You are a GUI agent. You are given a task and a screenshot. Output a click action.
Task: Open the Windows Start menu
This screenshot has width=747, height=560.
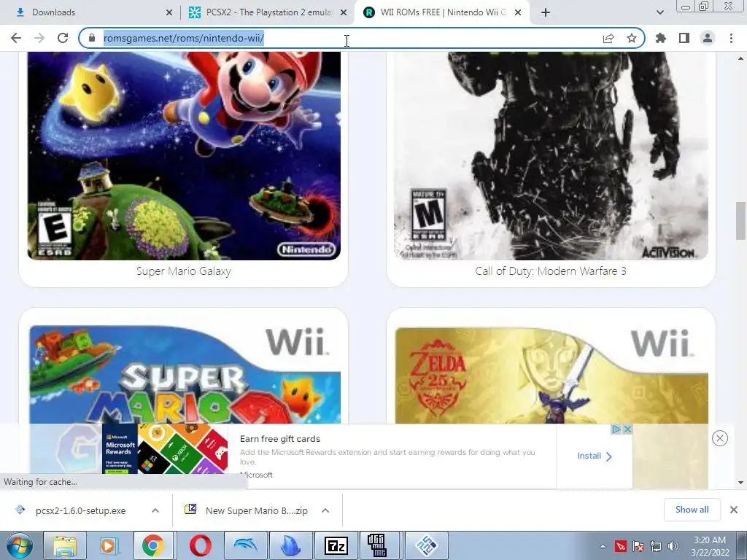[19, 545]
